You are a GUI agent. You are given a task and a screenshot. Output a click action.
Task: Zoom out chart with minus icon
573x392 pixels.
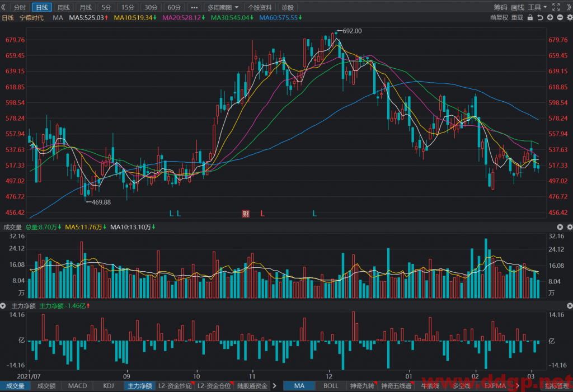560,17
